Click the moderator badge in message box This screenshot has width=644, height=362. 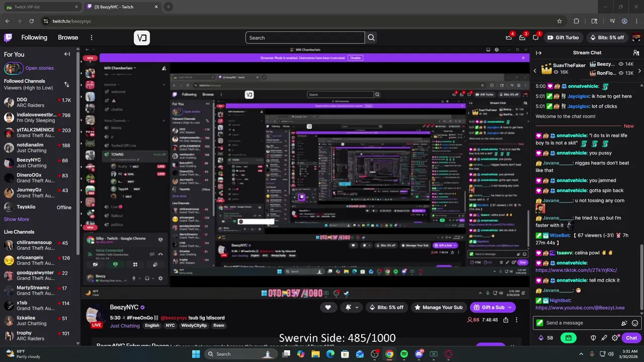coord(540,323)
